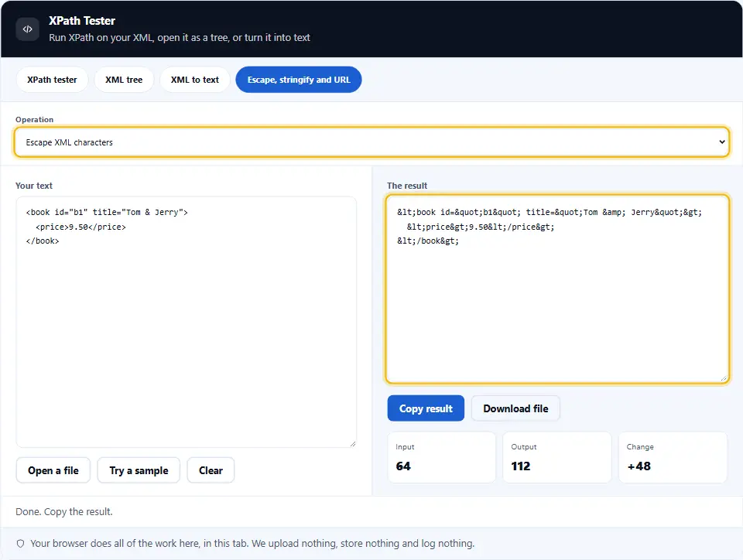Load example with Try a sample
The height and width of the screenshot is (560, 743).
pos(139,470)
